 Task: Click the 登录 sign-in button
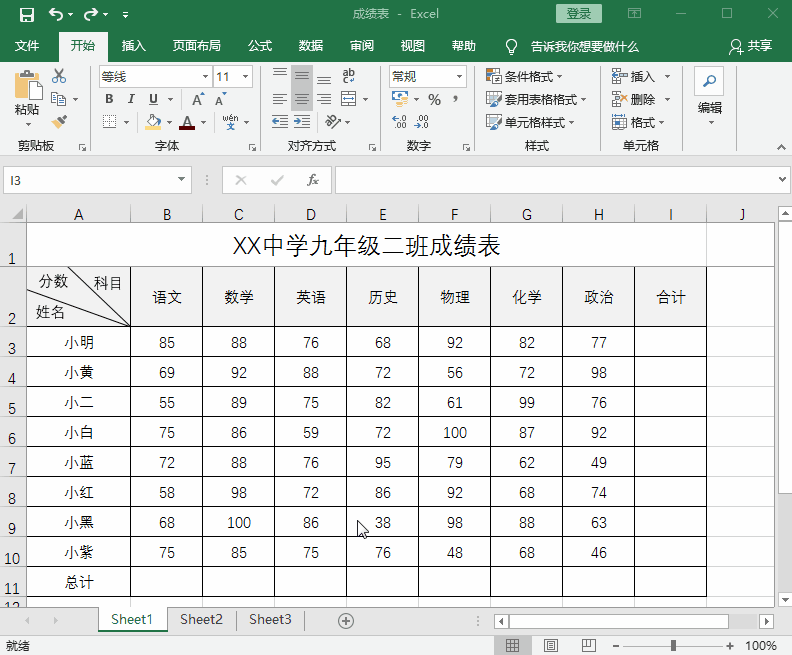click(578, 14)
